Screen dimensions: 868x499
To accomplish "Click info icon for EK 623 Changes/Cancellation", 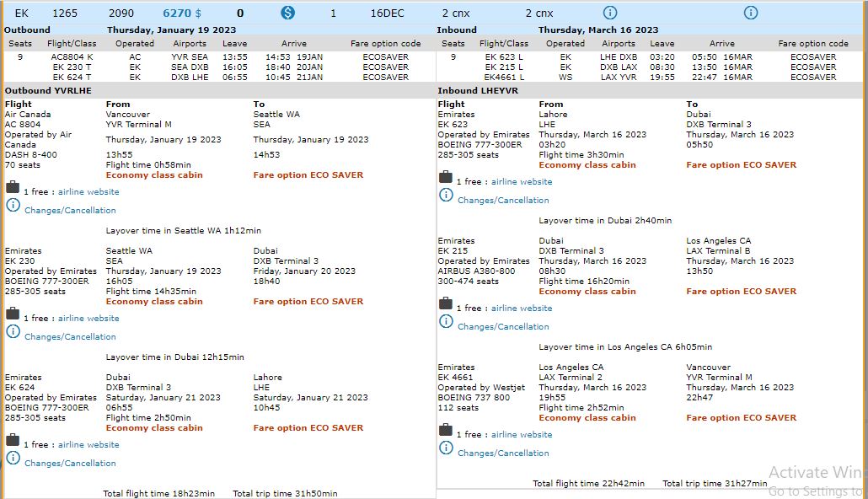I will (x=446, y=195).
